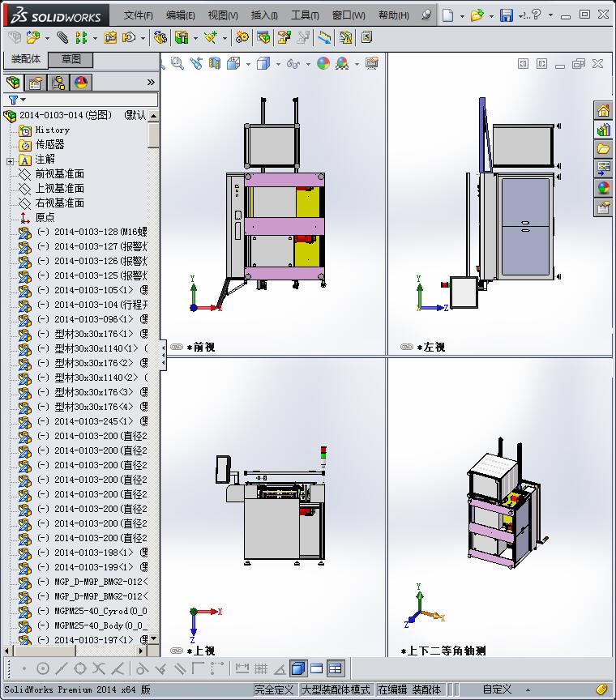
Task: Click the Section View icon
Action: click(x=215, y=63)
